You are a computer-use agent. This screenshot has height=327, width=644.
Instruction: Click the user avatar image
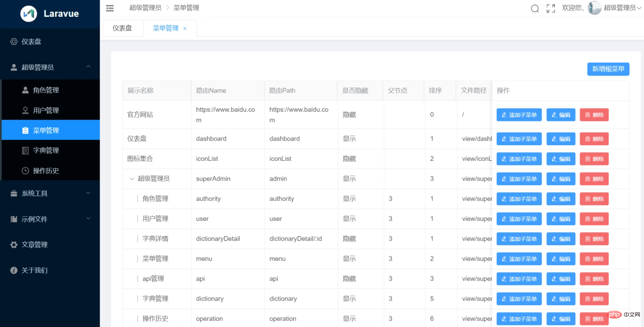594,8
